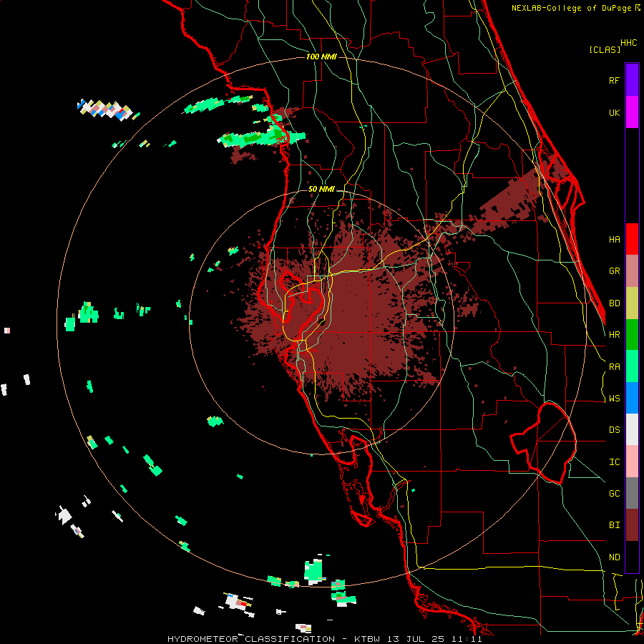Select the WS blue legend swatch

632,398
